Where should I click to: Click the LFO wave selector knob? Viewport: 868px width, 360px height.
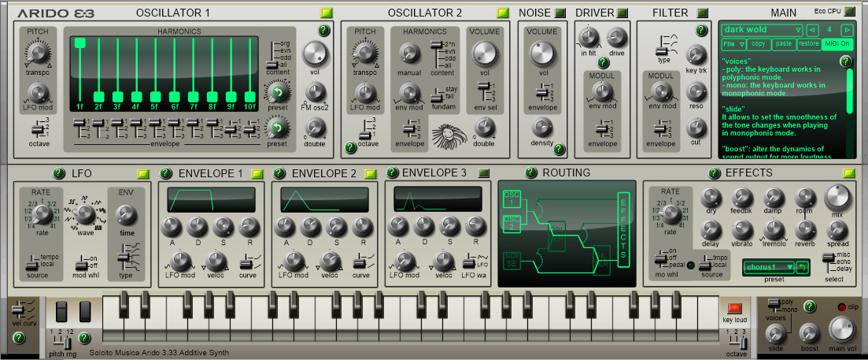(x=84, y=213)
